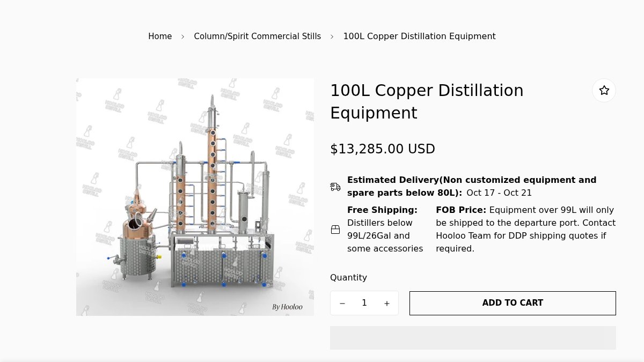Click the FOB Price label
Screen dimensions: 644x362
pos(461,210)
